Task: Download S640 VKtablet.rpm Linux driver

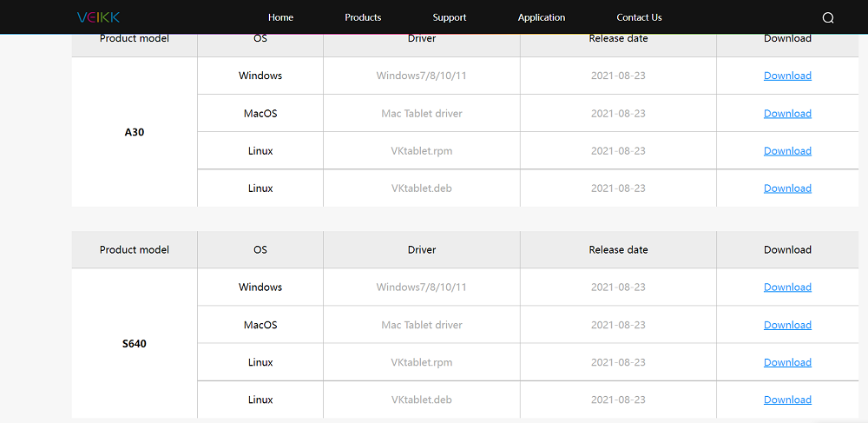Action: click(x=787, y=363)
